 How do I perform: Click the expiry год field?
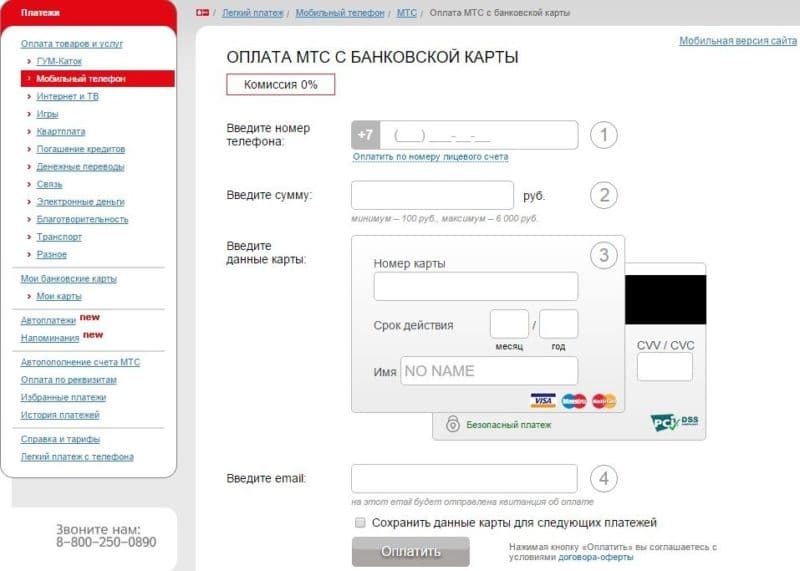[x=558, y=324]
